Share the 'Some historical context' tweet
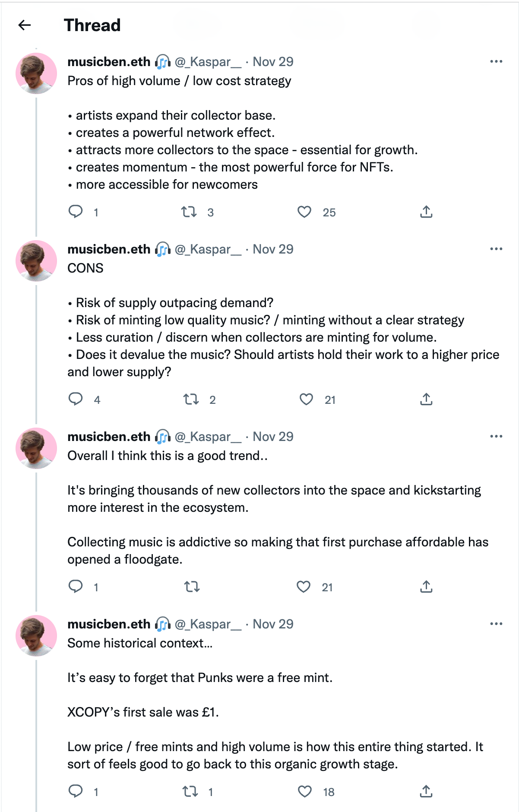 point(426,791)
